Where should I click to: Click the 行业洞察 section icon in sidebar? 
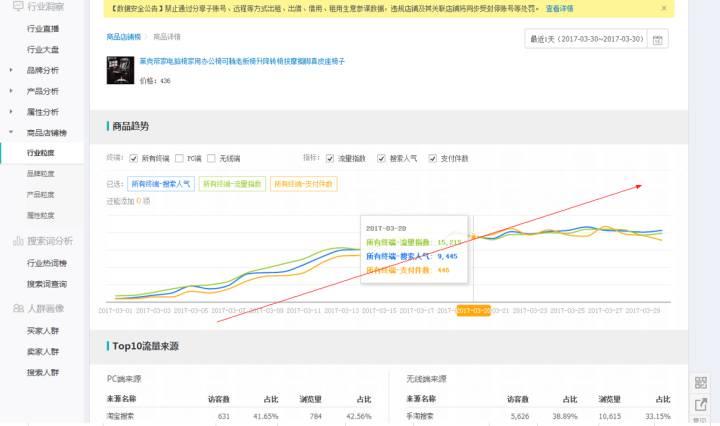click(18, 6)
